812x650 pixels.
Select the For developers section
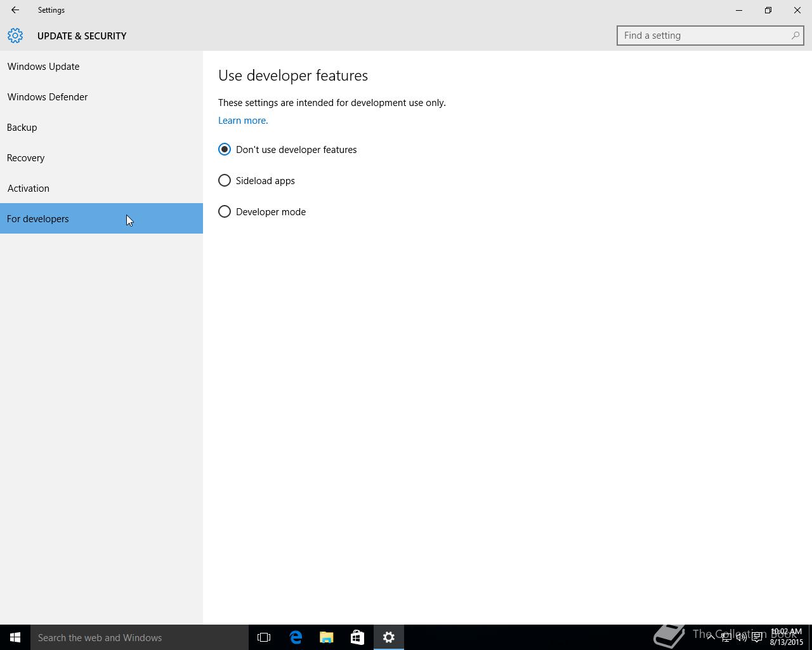point(101,218)
